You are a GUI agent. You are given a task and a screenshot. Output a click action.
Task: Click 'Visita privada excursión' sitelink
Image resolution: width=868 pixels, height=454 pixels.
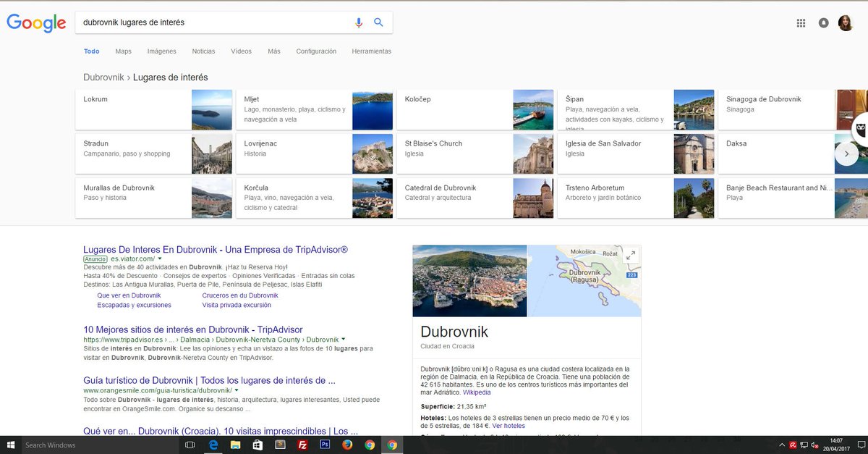237,306
